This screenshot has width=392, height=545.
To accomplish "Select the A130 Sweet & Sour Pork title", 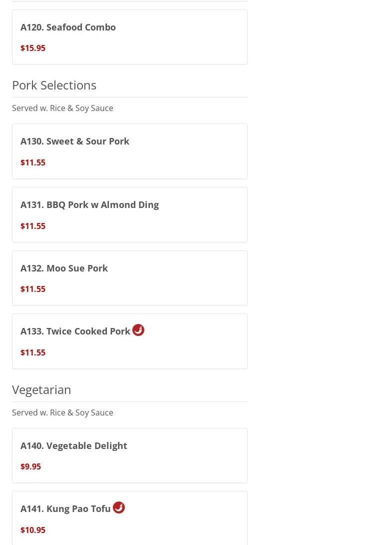I will pos(75,141).
